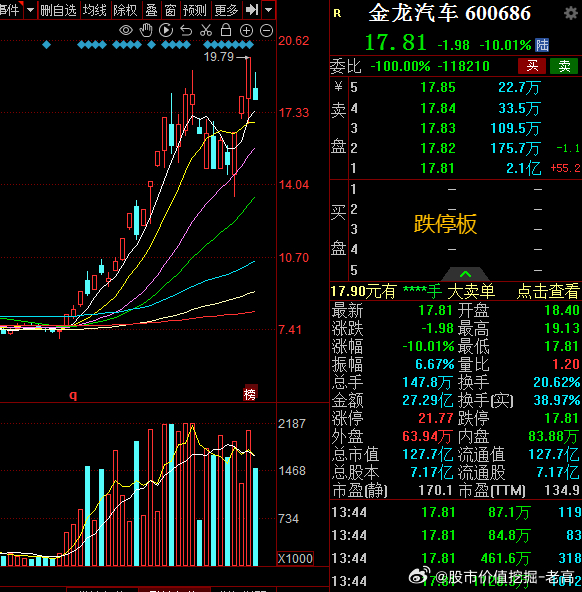Click the red 买 buy button
The image size is (582, 592).
(532, 66)
